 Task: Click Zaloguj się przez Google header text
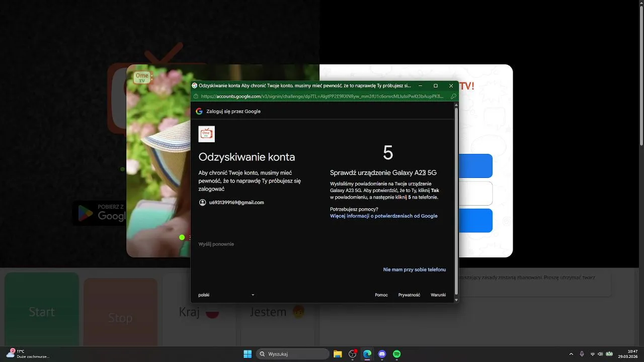(233, 111)
